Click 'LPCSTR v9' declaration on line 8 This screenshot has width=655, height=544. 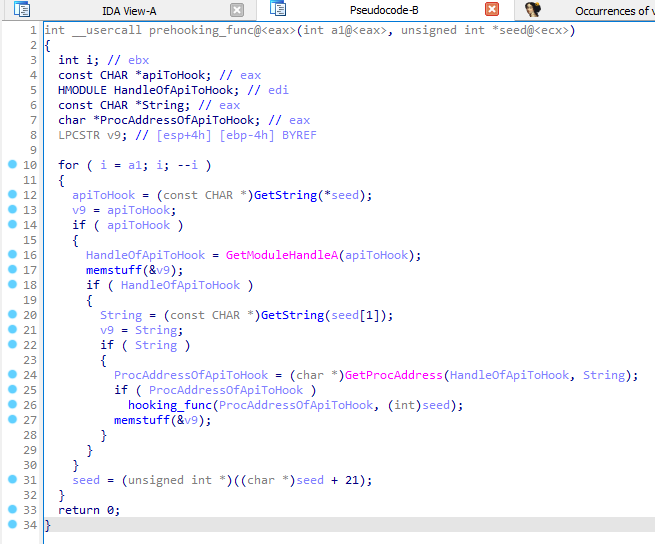tap(93, 135)
